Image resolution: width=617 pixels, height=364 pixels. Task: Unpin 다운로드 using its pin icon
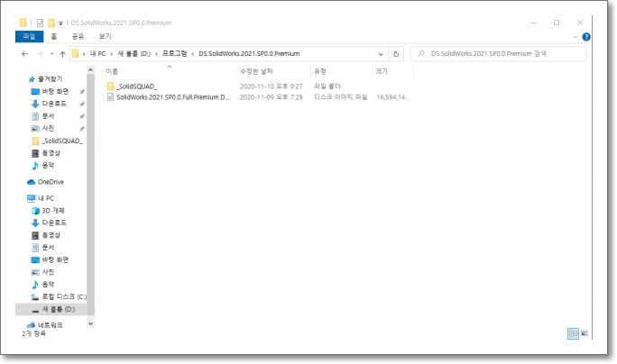[82, 105]
